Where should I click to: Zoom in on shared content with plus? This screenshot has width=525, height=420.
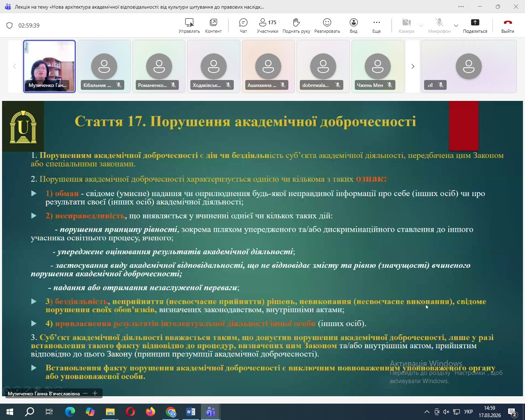[95, 393]
